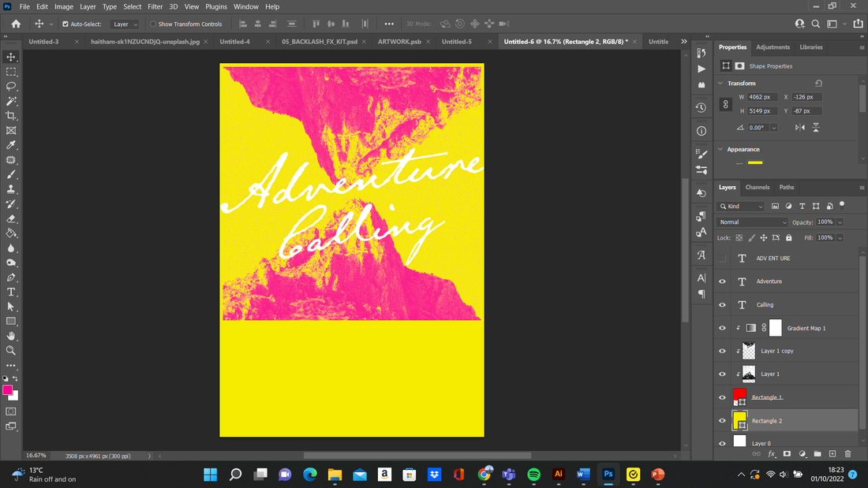
Task: Open Spotify from the taskbar
Action: pyautogui.click(x=533, y=474)
